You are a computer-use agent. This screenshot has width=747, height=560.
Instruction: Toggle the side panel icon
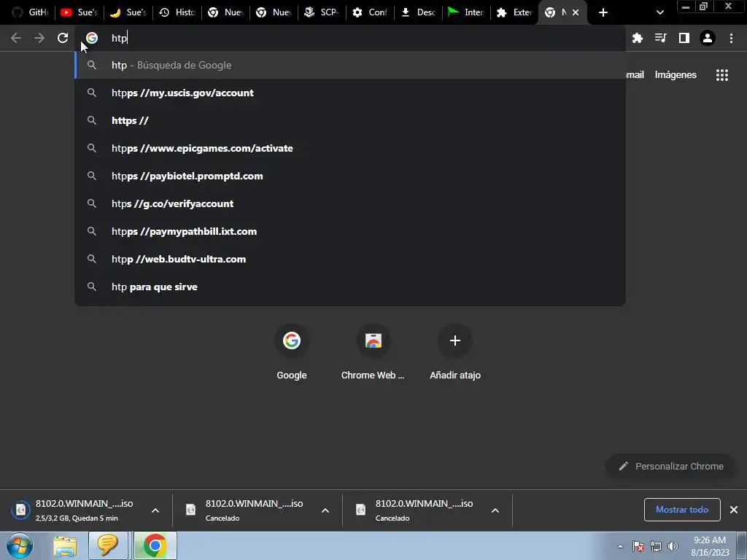point(684,38)
